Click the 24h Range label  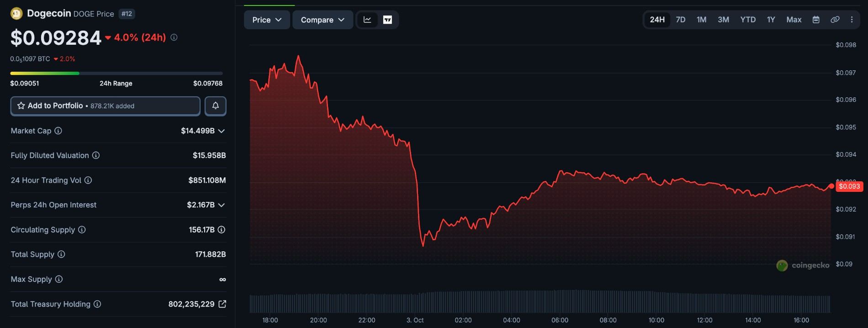tap(116, 83)
